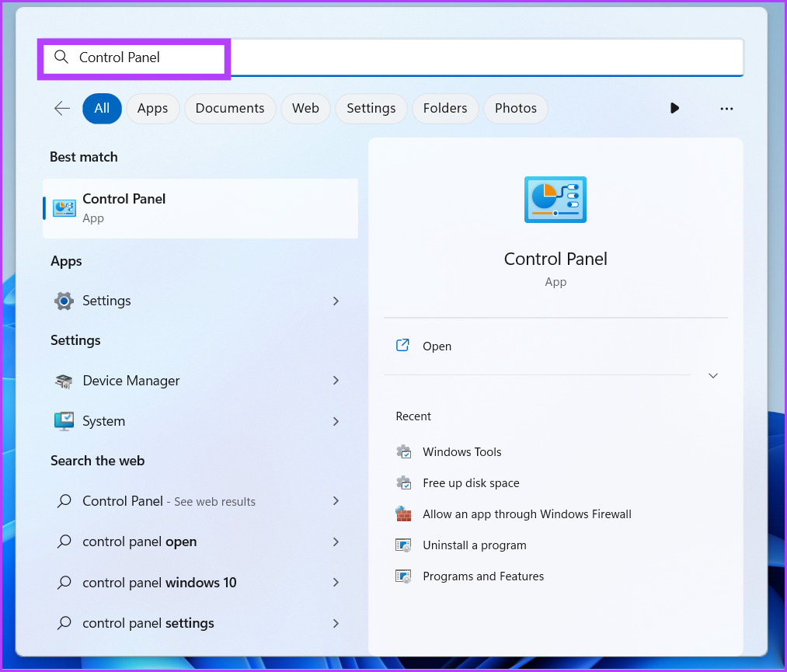This screenshot has height=672, width=787.
Task: Open the System result with monitor icon
Action: pos(63,421)
